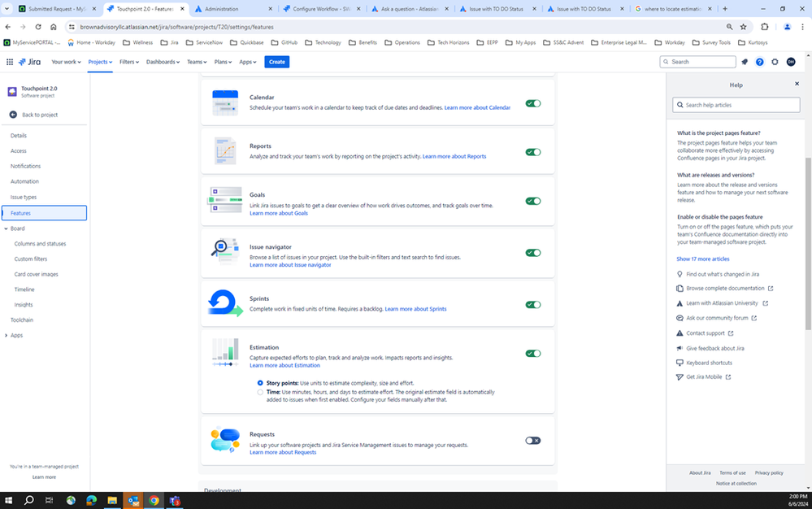Image resolution: width=812 pixels, height=509 pixels.
Task: Open the Apps dropdown in top navigation
Action: 248,62
